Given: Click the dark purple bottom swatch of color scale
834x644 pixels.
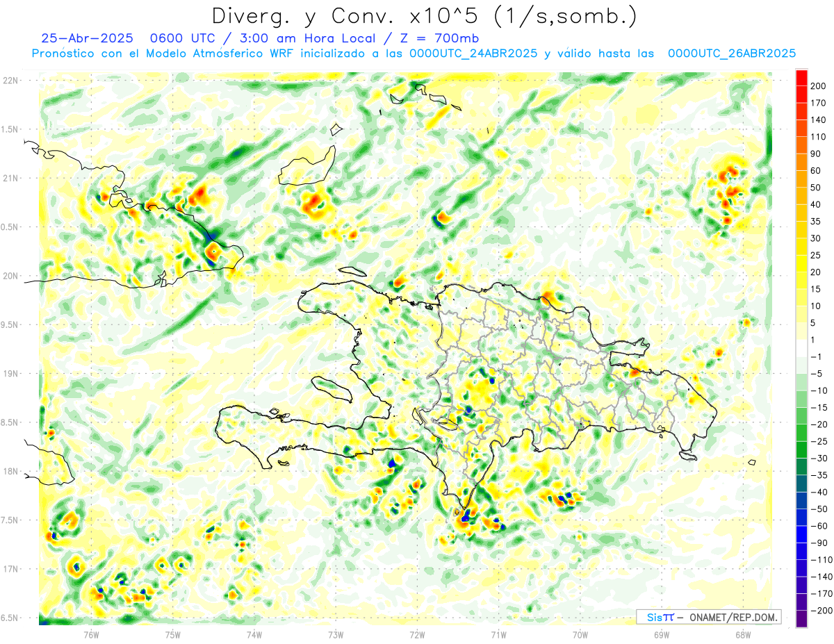Looking at the screenshot, I should (x=801, y=618).
